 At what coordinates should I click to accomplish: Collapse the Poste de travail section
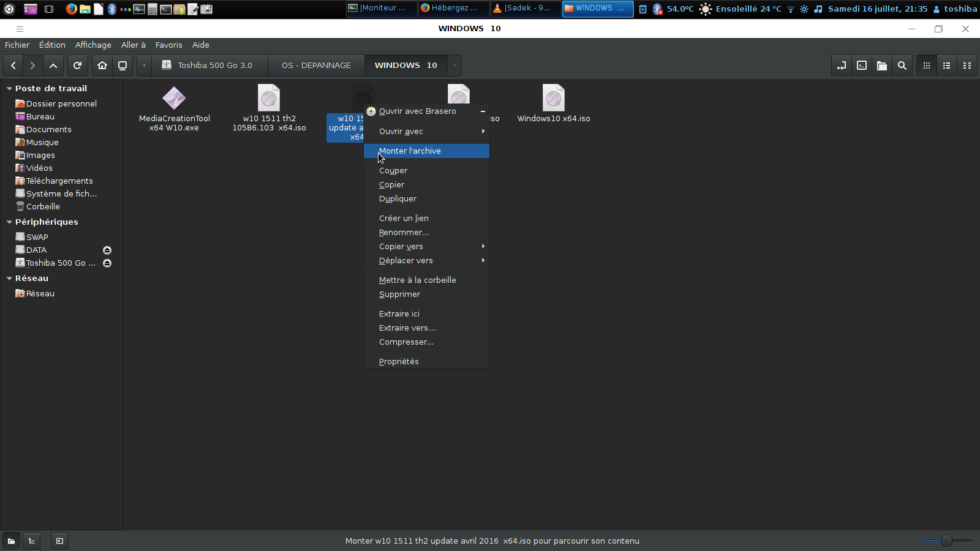pos(9,89)
